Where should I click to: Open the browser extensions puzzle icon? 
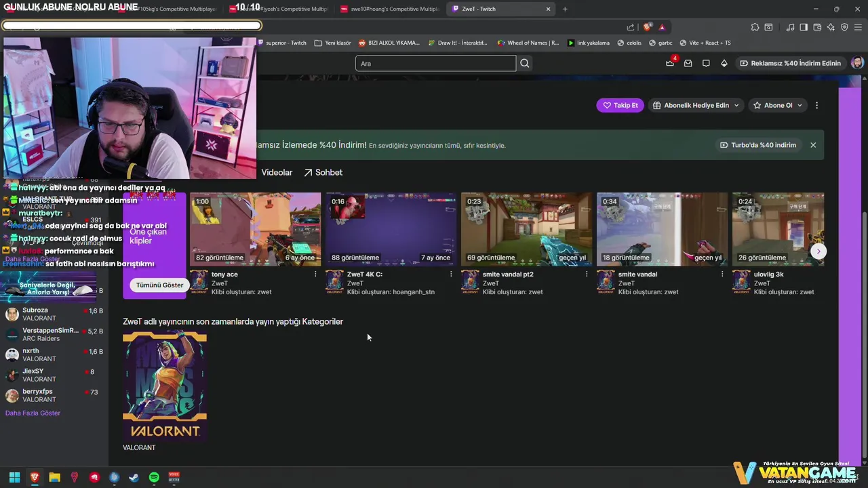coord(755,27)
